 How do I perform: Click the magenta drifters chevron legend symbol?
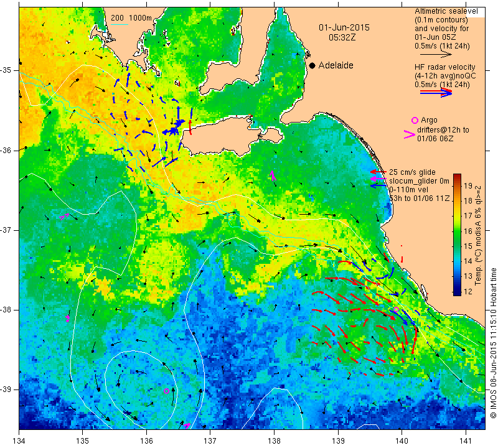click(x=409, y=134)
